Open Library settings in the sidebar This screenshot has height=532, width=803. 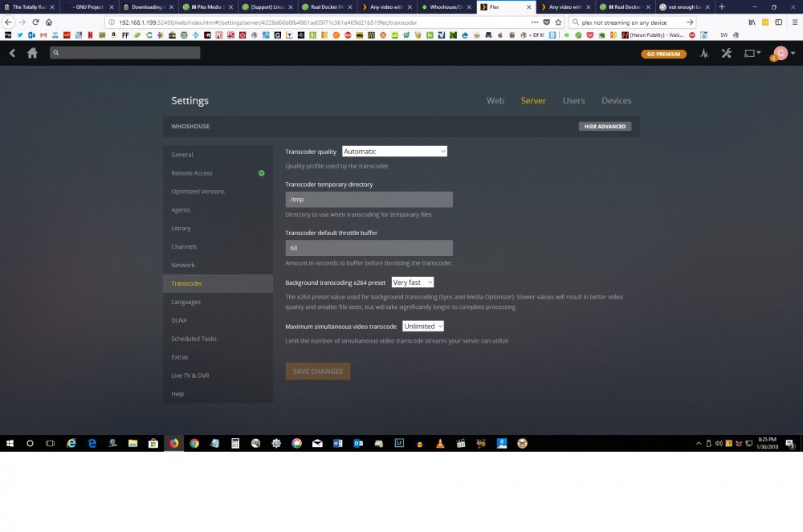218,228
